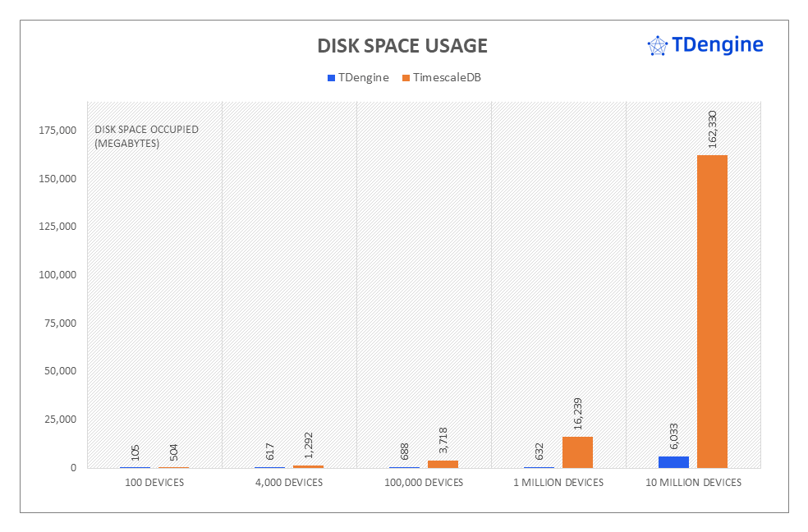Click the TDengine pentagon logo icon

click(657, 46)
